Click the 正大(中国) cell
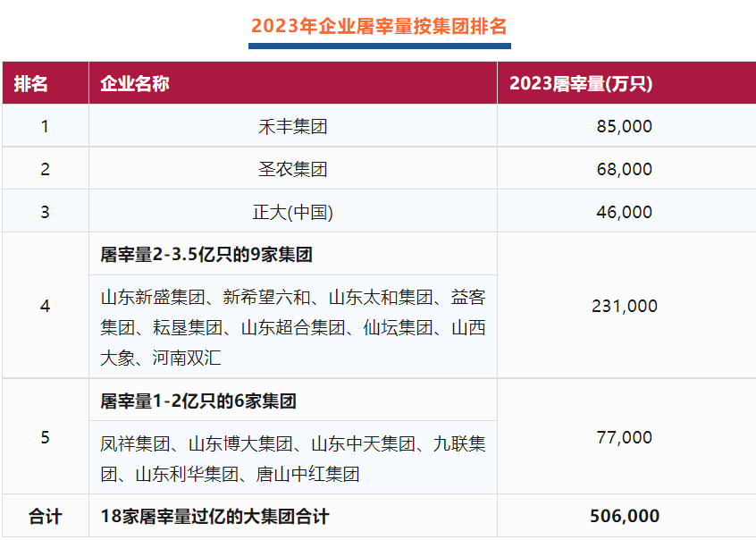Viewport: 756px width, 540px height. [x=293, y=212]
